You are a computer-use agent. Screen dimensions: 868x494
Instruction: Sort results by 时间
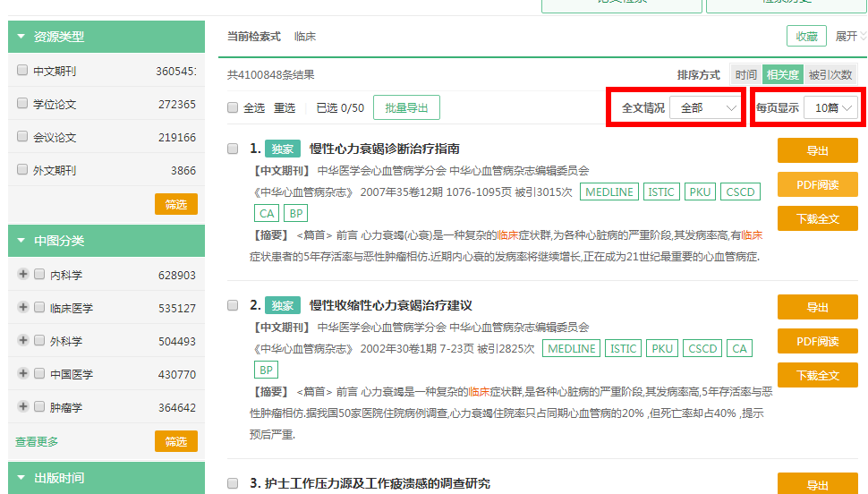(745, 75)
